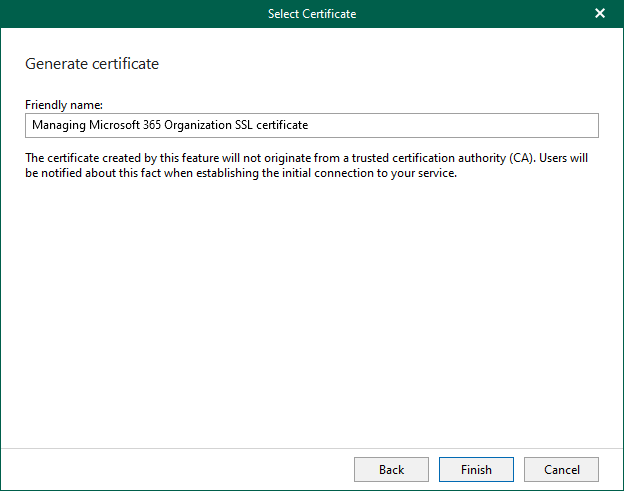Click the 'Friendly name:' label
624x491 pixels.
coord(65,104)
